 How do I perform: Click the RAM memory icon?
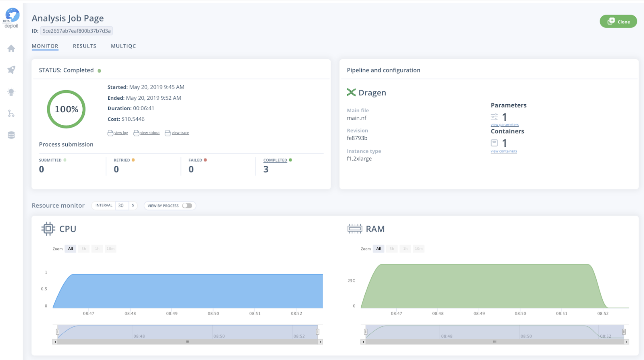[355, 229]
